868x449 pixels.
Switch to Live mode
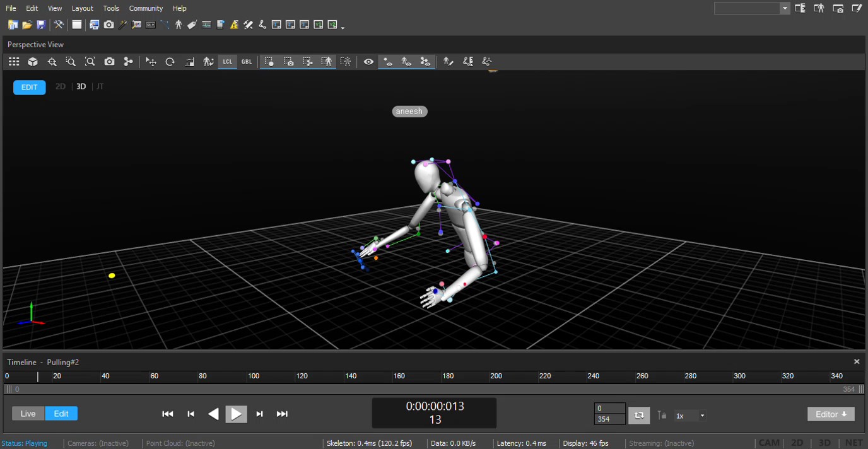point(28,414)
